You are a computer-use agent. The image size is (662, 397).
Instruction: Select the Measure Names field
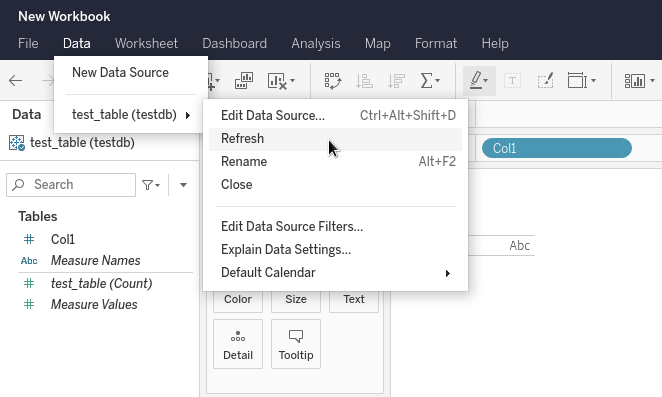tap(95, 261)
